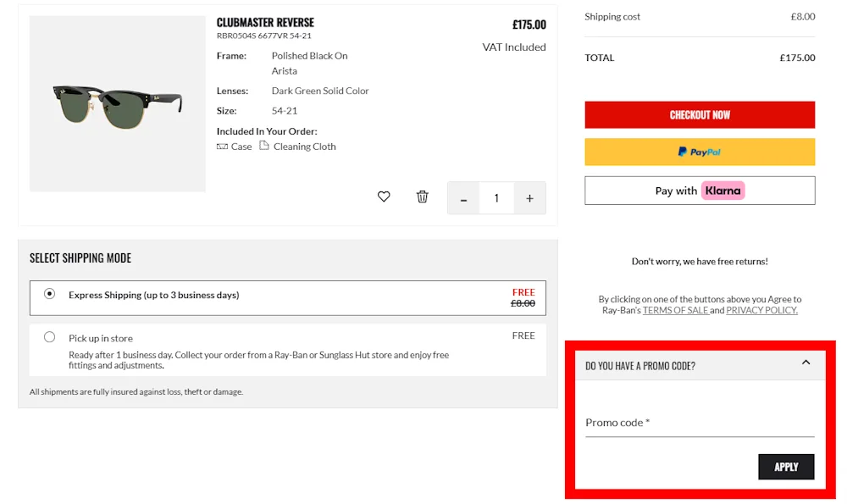The width and height of the screenshot is (847, 504).
Task: Click the Shipping cost £8.00 value
Action: (x=803, y=17)
